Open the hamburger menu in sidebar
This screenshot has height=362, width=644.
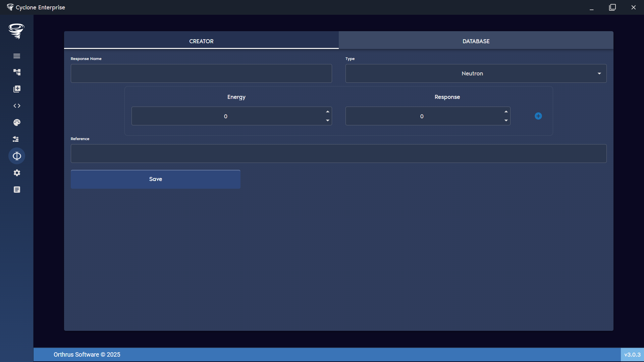coord(17,56)
